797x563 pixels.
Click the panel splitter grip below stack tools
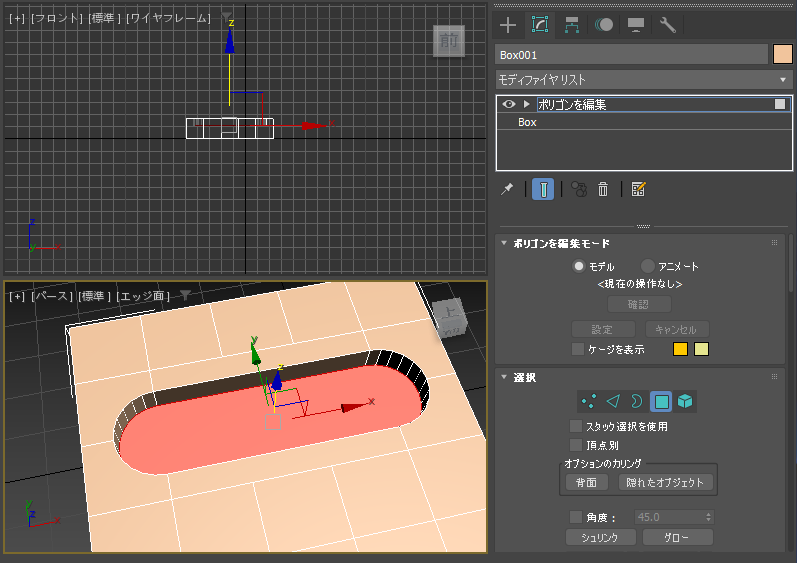[x=643, y=227]
